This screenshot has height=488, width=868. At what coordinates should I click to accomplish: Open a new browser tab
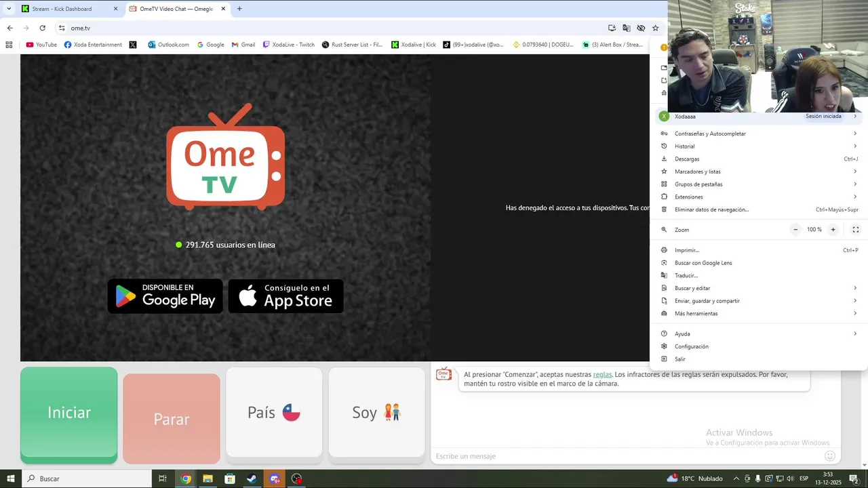click(x=239, y=9)
